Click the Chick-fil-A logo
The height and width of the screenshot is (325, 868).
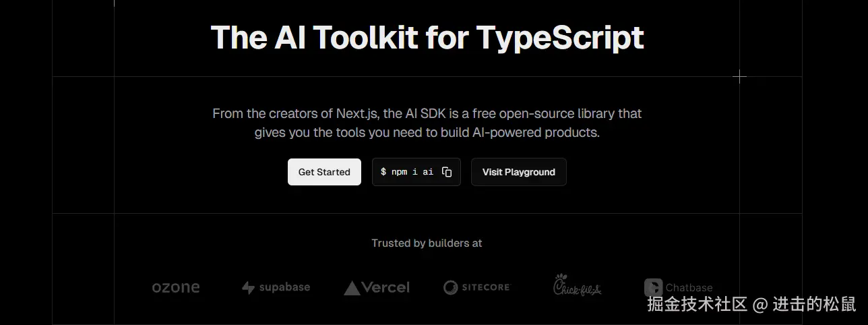click(577, 286)
